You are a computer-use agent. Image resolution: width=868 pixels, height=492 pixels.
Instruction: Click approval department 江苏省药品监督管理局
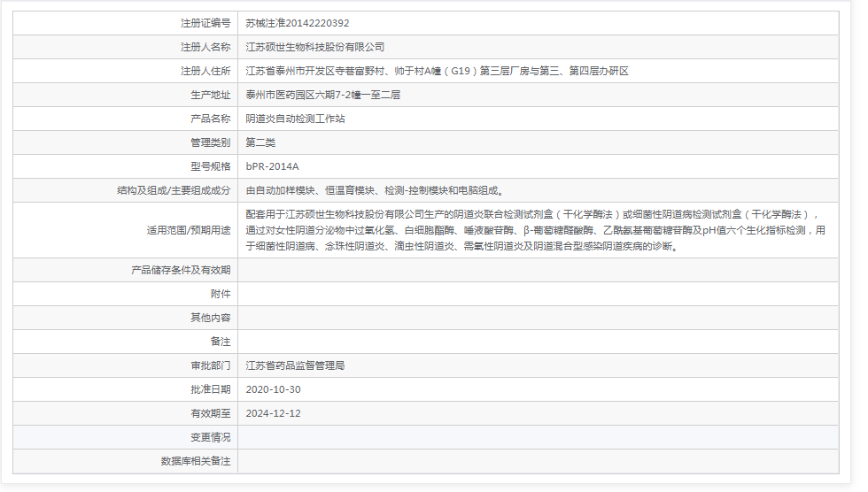coord(295,365)
